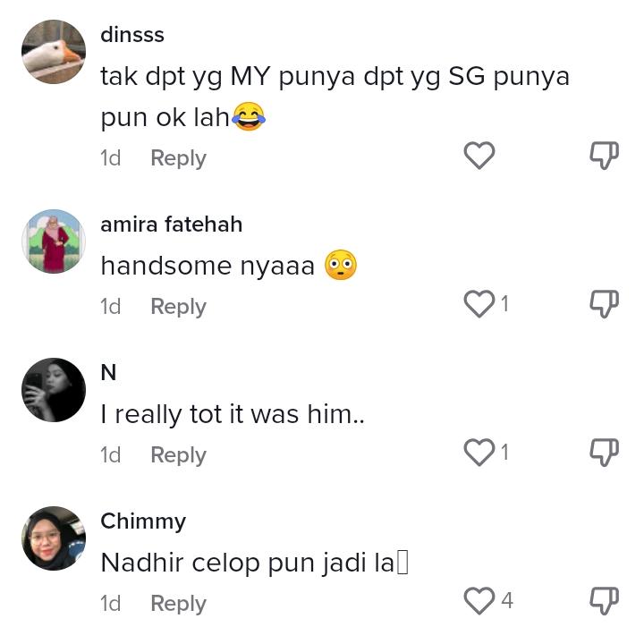
Task: Dislike the "handsome nyaaa" comment
Action: (x=605, y=305)
